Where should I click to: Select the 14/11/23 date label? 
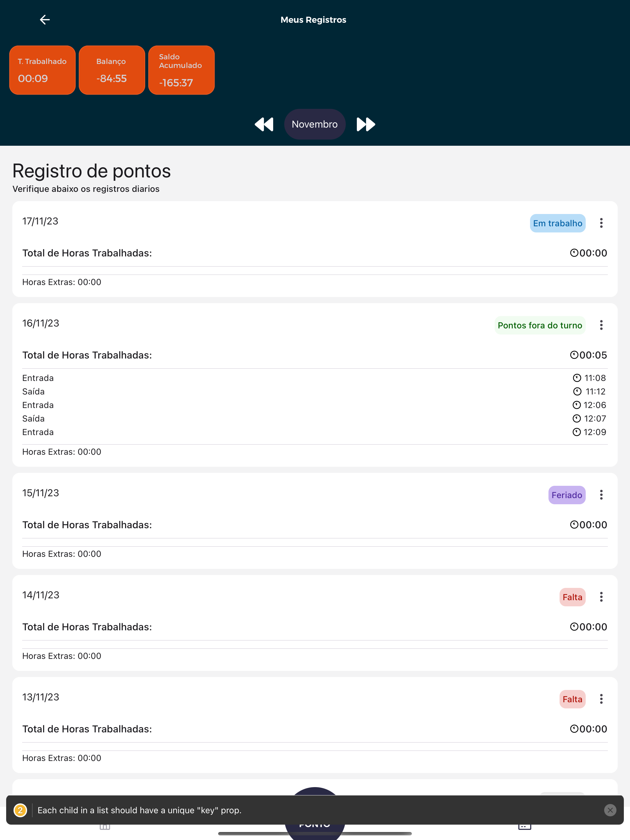[41, 596]
